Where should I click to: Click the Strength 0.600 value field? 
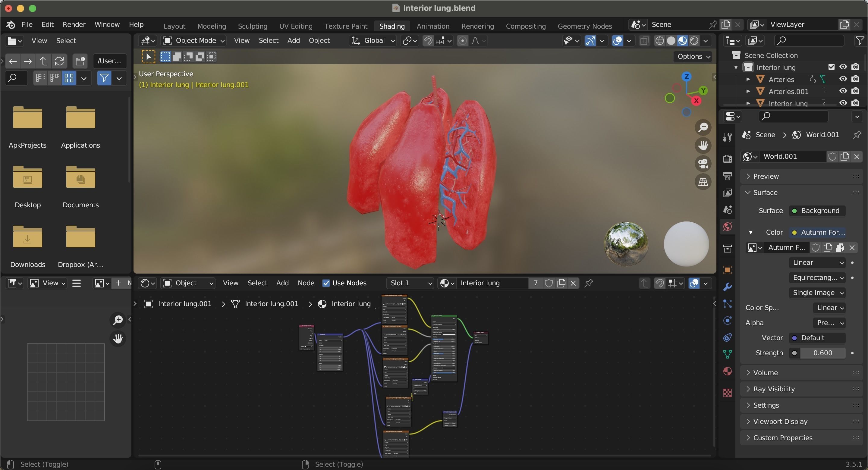(822, 353)
